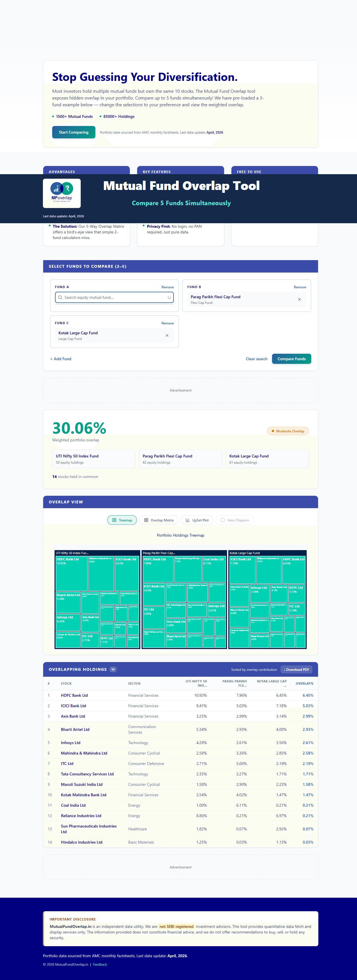
Task: Click Axis Bank Ltd in holdings table
Action: [x=73, y=716]
